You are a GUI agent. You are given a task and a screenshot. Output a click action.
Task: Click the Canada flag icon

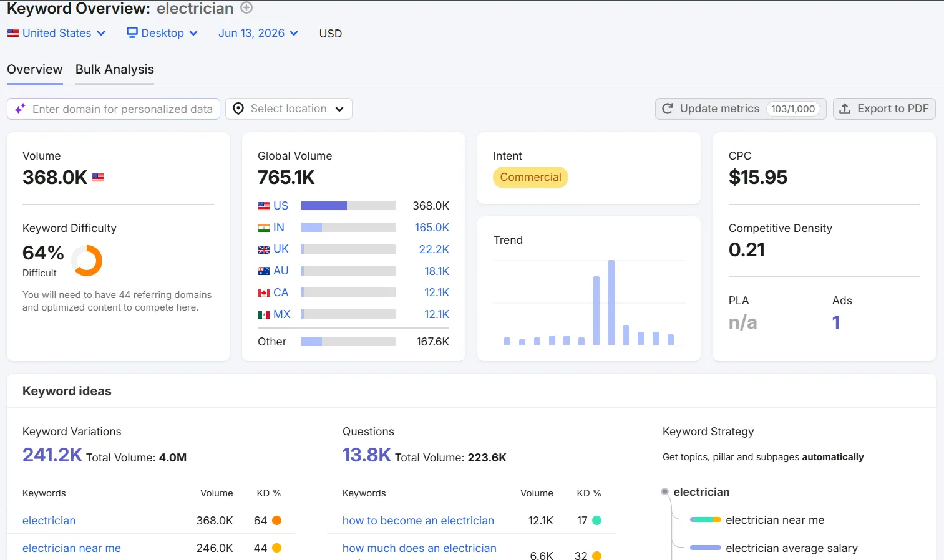264,293
